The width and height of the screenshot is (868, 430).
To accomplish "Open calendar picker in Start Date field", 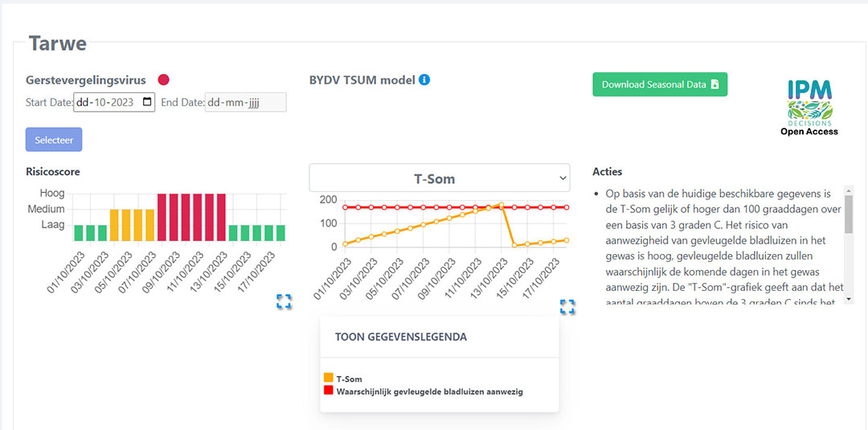I will [x=147, y=102].
